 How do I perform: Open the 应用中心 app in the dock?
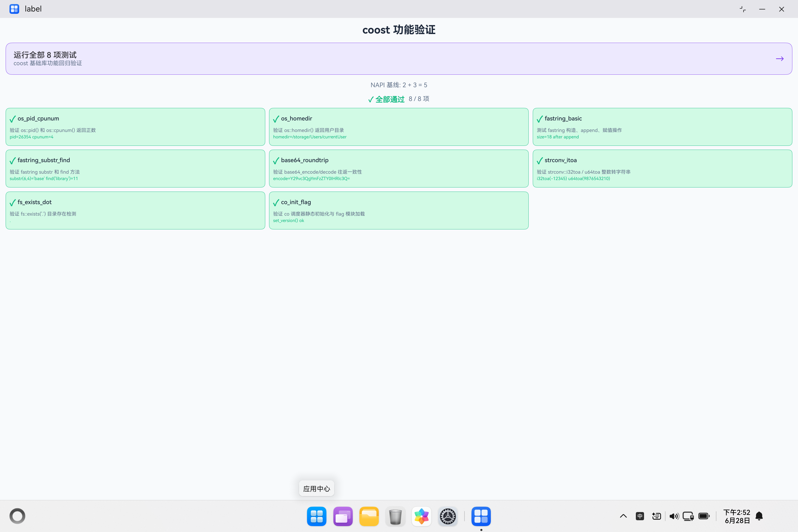point(317,516)
